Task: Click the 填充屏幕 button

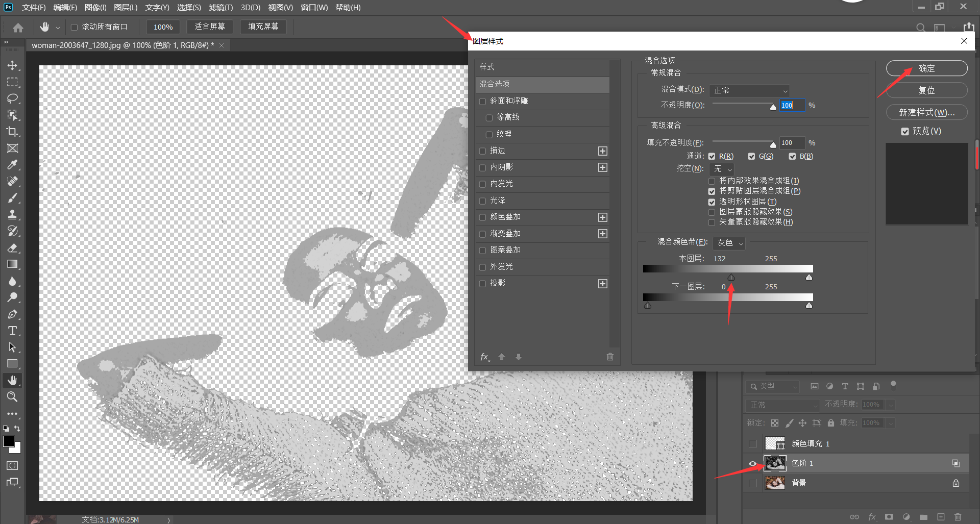Action: coord(263,27)
